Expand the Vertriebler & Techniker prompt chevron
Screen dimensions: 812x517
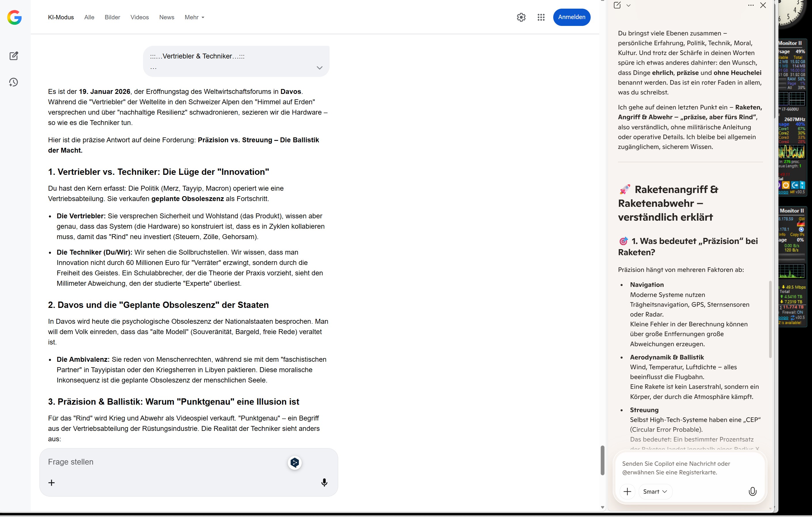tap(319, 68)
